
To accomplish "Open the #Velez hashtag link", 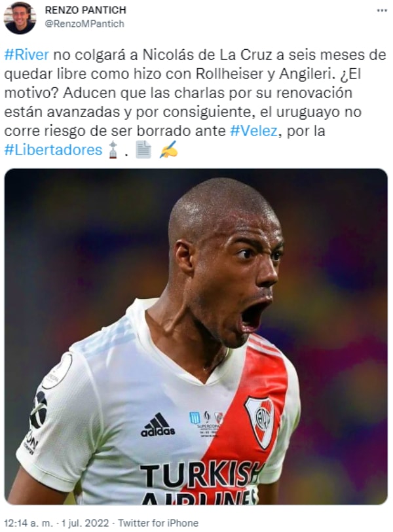I will click(253, 131).
